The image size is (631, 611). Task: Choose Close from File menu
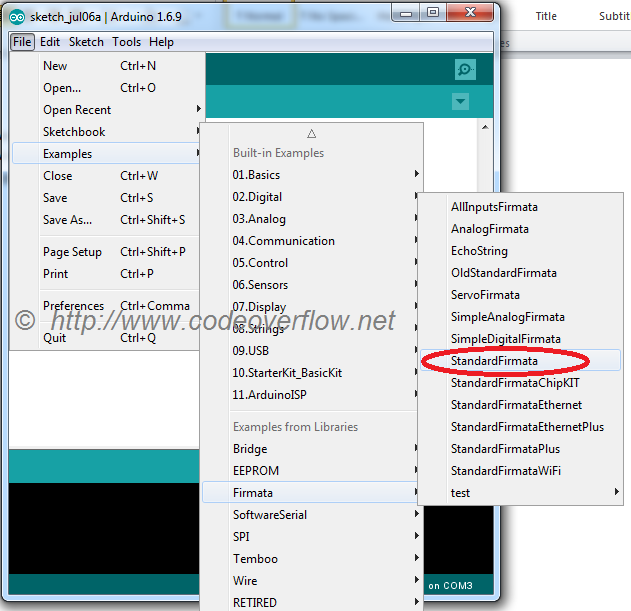(x=106, y=175)
